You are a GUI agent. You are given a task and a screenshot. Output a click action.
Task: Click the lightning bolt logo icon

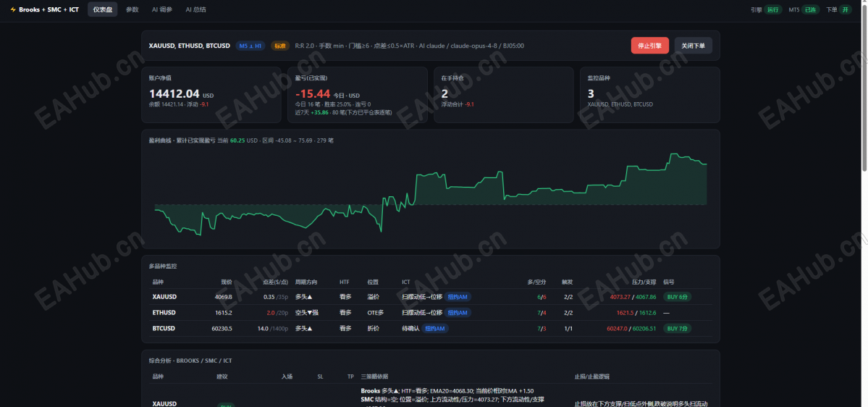(x=13, y=9)
